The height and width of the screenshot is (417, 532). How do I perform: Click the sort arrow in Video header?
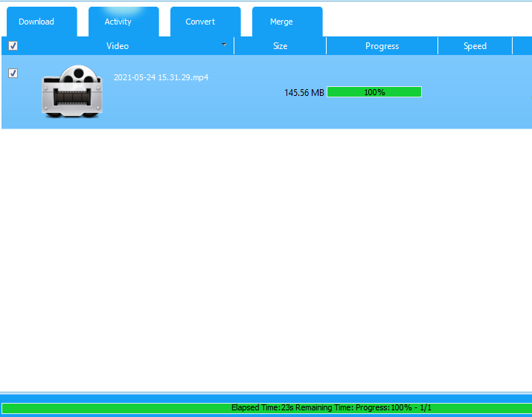(x=224, y=45)
